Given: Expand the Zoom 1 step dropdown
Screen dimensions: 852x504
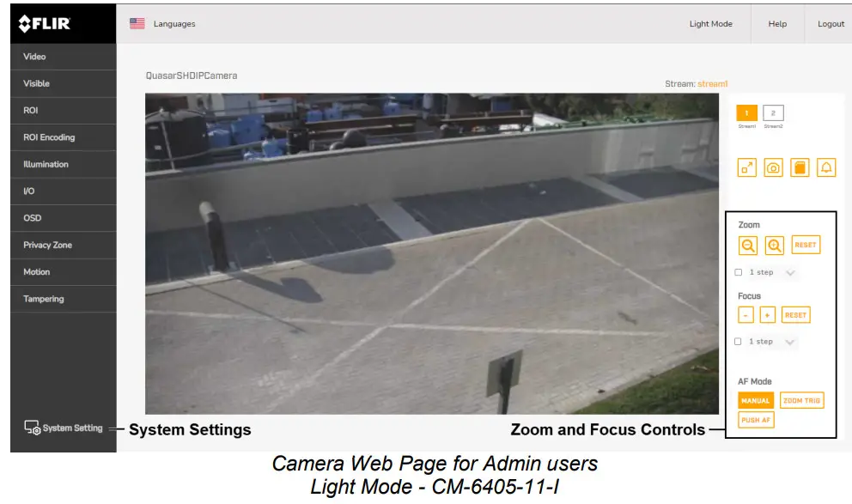Looking at the screenshot, I should pyautogui.click(x=772, y=272).
